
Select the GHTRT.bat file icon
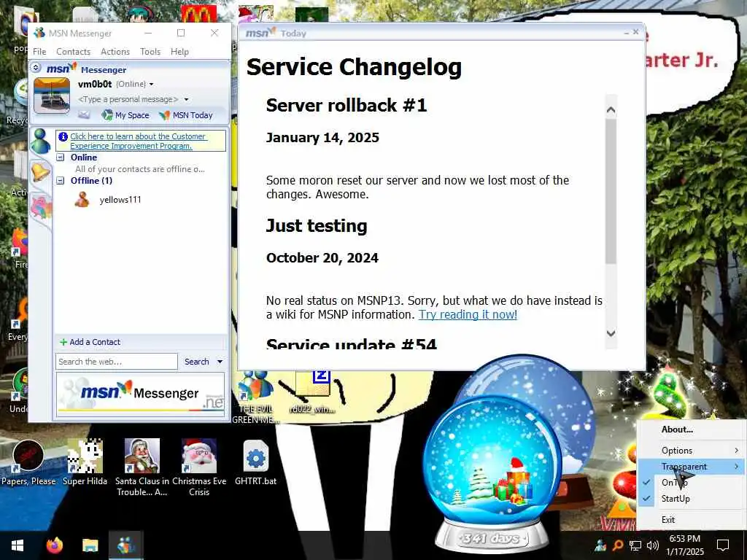click(256, 462)
